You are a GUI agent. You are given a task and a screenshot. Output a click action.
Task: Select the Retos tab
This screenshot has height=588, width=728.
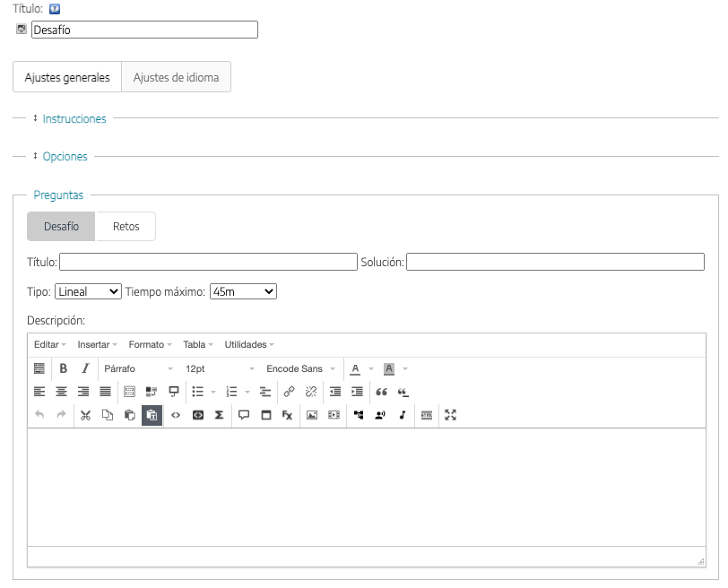(126, 227)
